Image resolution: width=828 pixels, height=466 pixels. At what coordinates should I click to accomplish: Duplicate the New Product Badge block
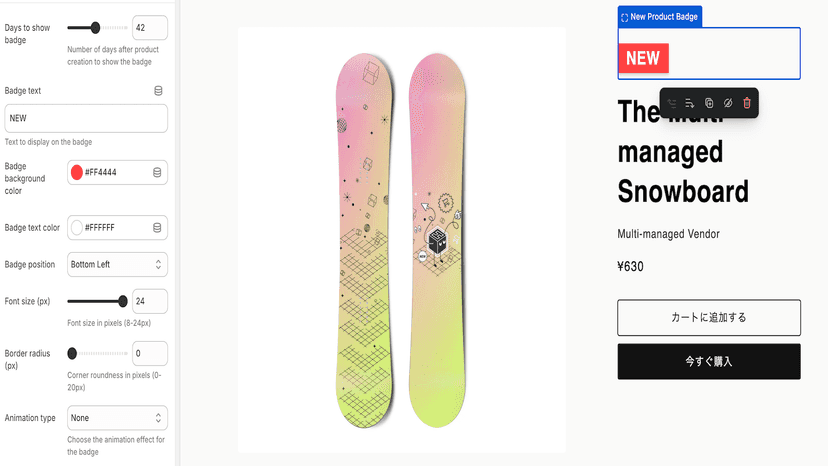pos(709,103)
